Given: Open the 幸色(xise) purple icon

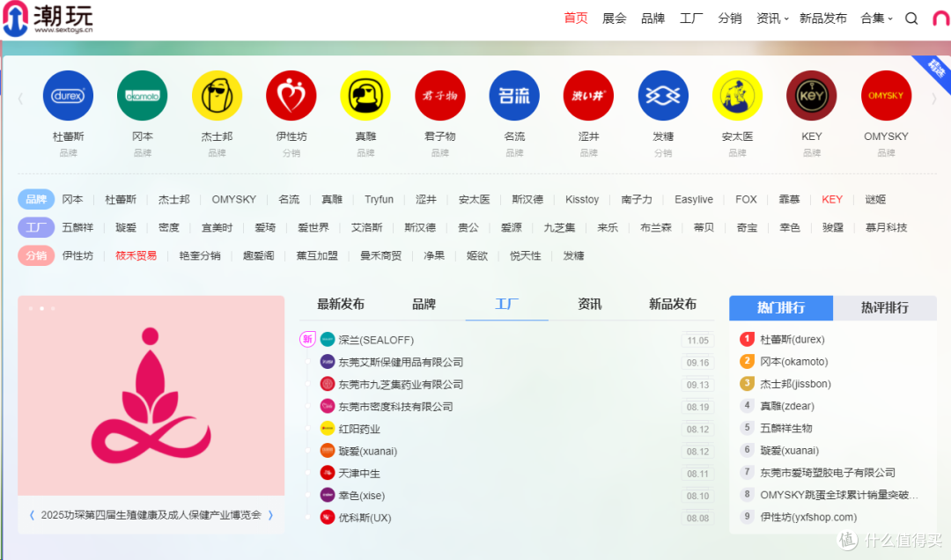Looking at the screenshot, I should pos(328,495).
